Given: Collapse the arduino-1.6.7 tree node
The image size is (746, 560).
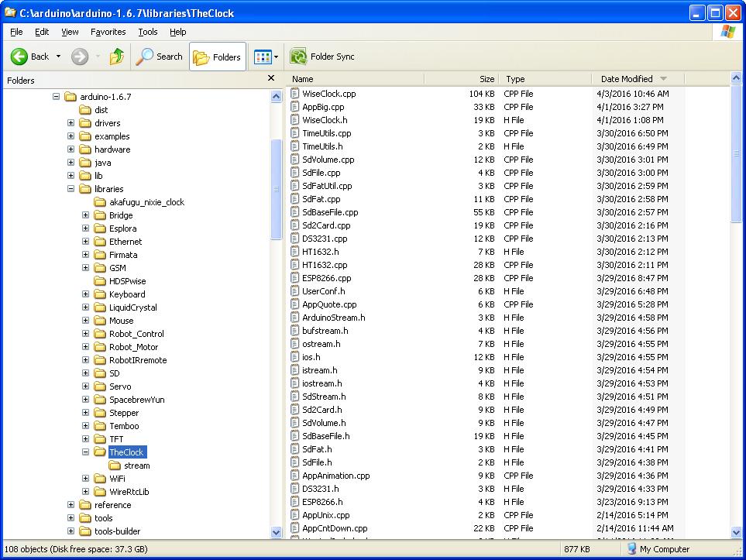Looking at the screenshot, I should pos(56,97).
